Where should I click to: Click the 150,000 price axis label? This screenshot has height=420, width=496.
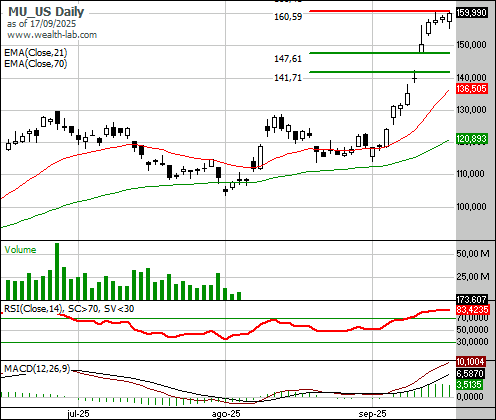pos(471,45)
